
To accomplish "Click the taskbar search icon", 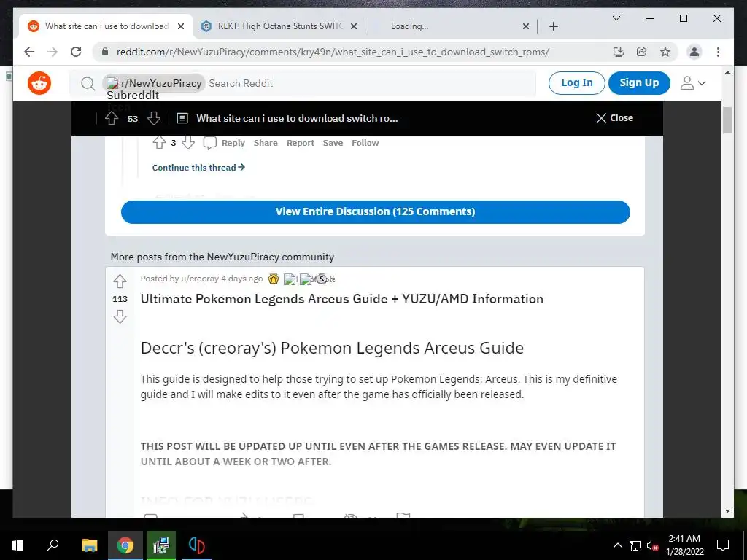I will (x=53, y=545).
